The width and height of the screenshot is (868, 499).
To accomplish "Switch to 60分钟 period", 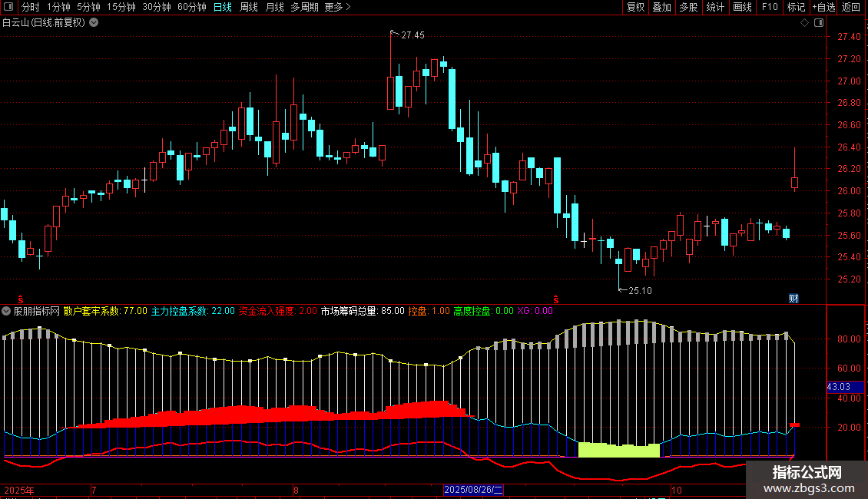I will 191,7.
